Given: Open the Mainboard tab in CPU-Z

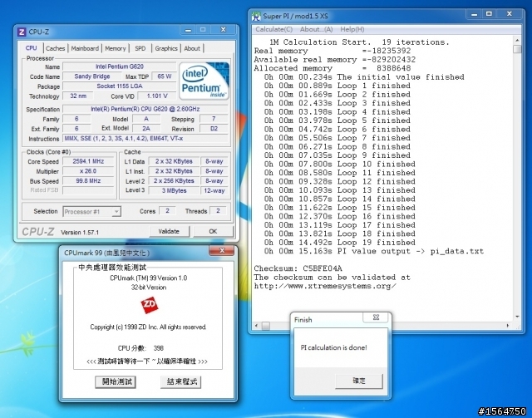Looking at the screenshot, I should click(85, 48).
